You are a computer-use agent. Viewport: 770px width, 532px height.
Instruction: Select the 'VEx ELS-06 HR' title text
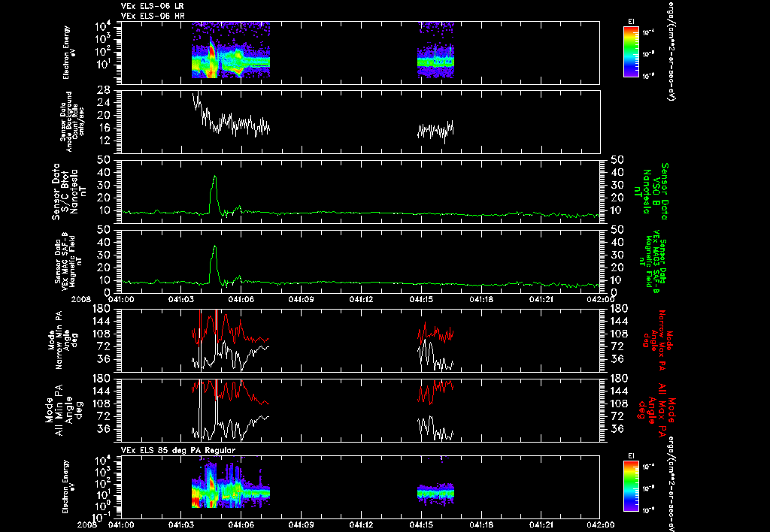[x=152, y=15]
